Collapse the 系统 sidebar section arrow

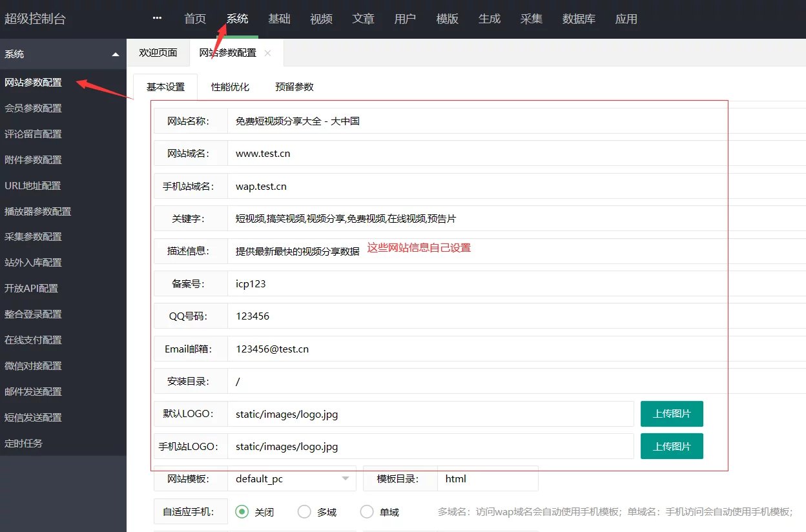(116, 55)
